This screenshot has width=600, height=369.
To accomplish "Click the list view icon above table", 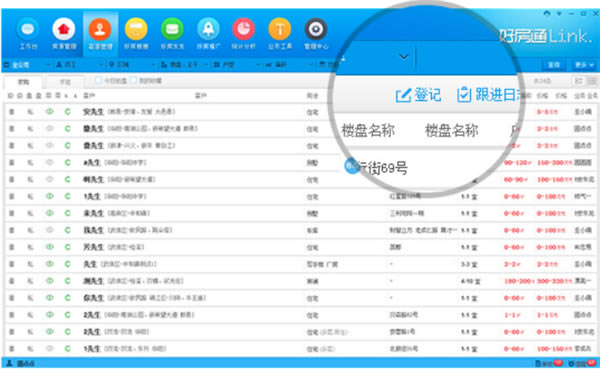I will point(592,81).
